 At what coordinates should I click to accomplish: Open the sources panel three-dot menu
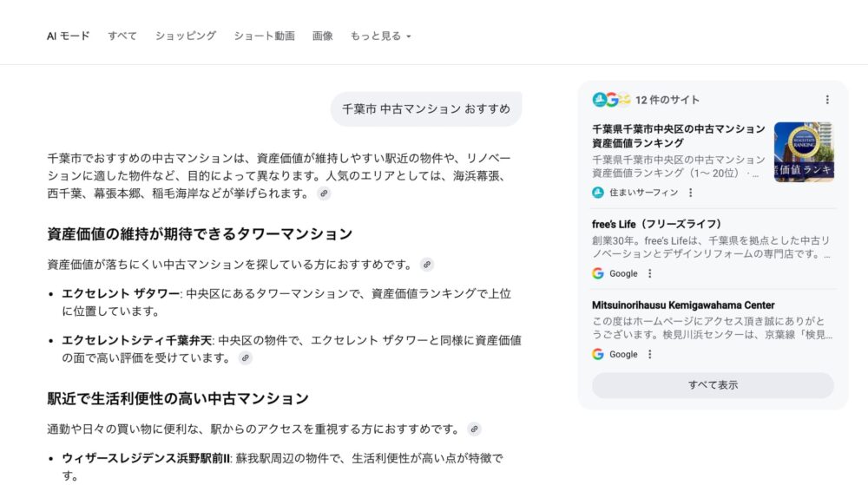tap(827, 100)
